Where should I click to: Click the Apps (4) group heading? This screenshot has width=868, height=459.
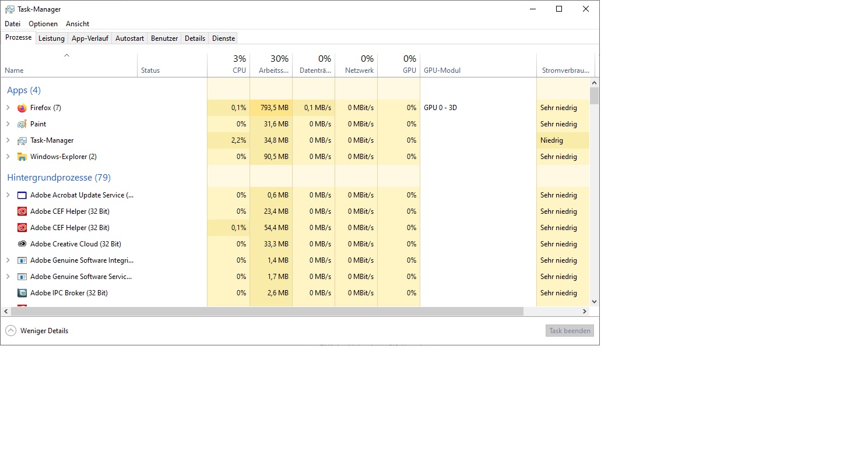24,90
